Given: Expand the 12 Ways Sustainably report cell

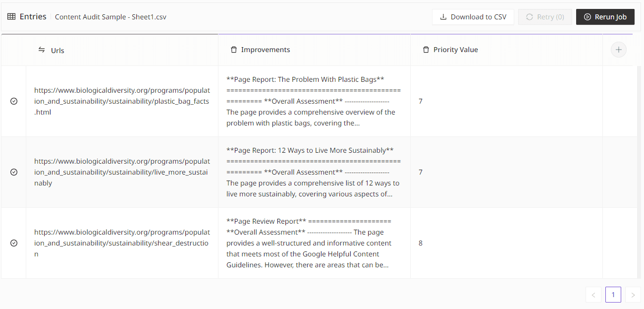Looking at the screenshot, I should coord(314,172).
